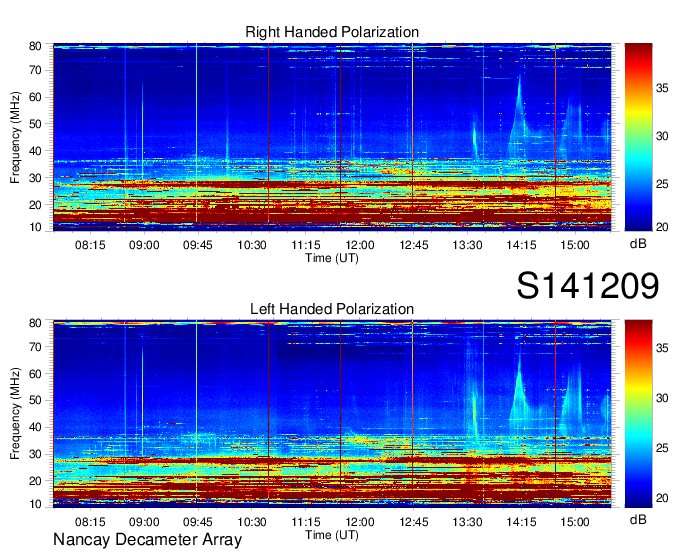Select the "25" value on Left Handed colorbar
Viewport: 680px width, 552px height.
(662, 448)
